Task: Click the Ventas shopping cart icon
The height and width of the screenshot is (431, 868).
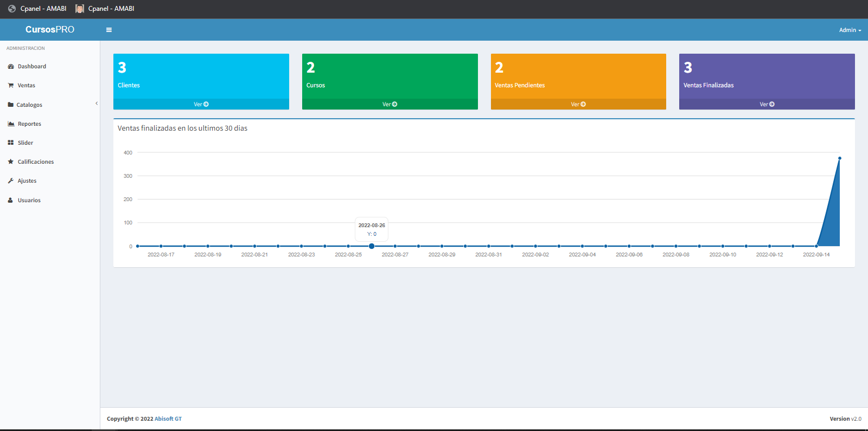Action: [x=11, y=86]
